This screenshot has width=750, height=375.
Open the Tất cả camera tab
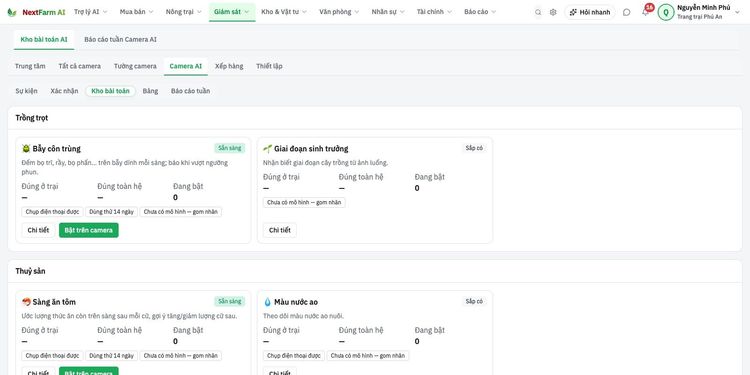pos(79,66)
